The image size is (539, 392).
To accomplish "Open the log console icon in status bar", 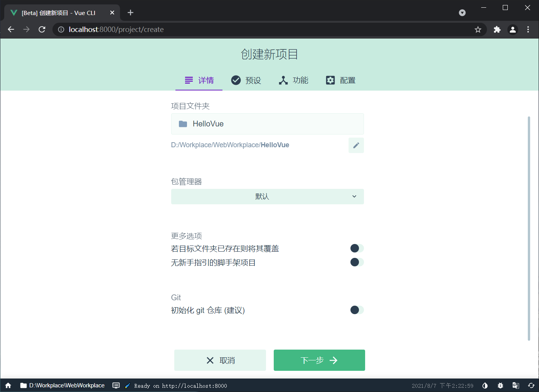I will 116,385.
